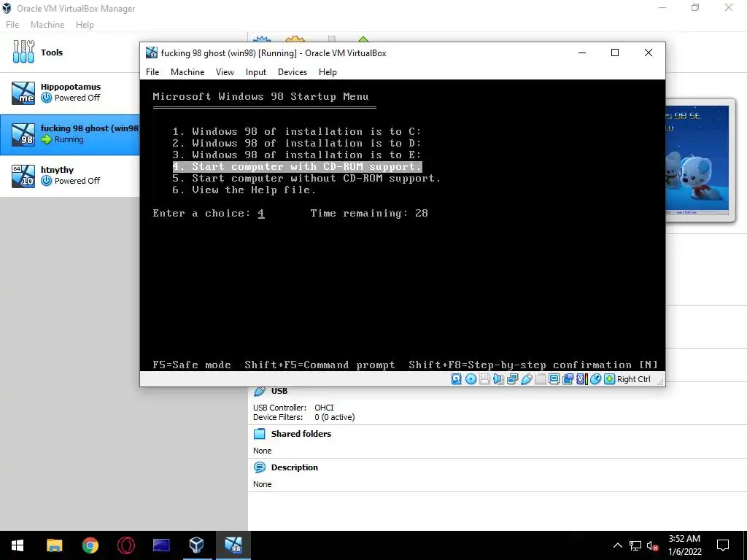The width and height of the screenshot is (747, 560).
Task: Click the Shared folders section icon
Action: point(260,434)
